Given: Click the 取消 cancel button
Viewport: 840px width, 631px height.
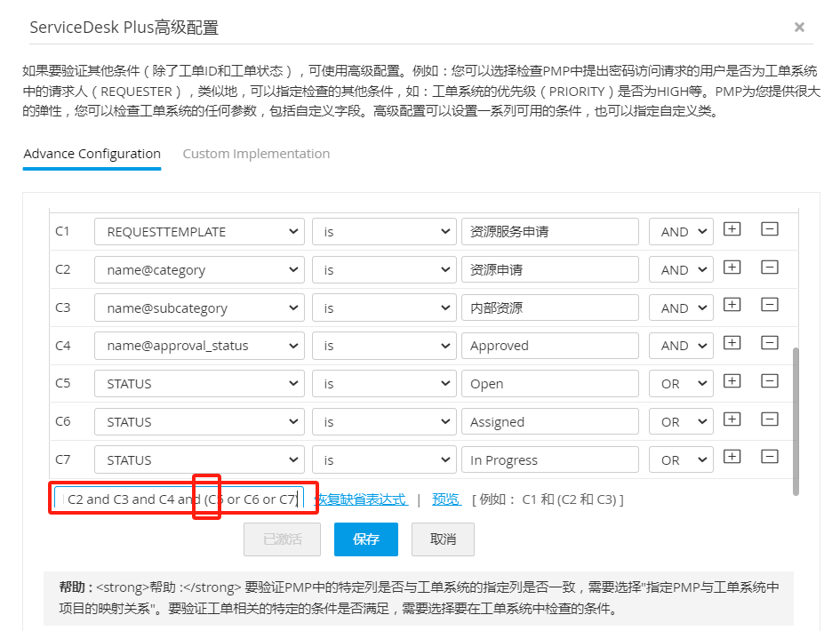Looking at the screenshot, I should [443, 539].
